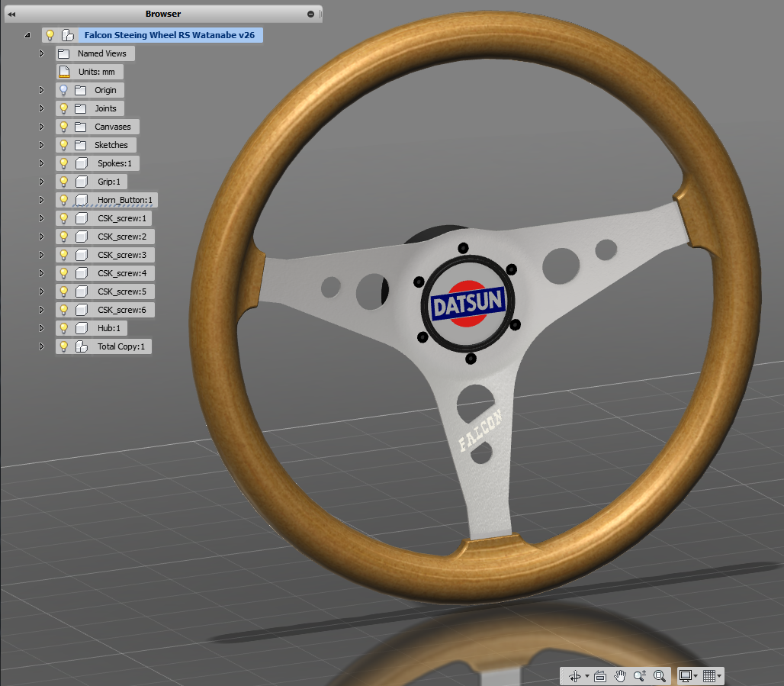Expand the Sketches folder
The width and height of the screenshot is (784, 686).
(x=41, y=145)
